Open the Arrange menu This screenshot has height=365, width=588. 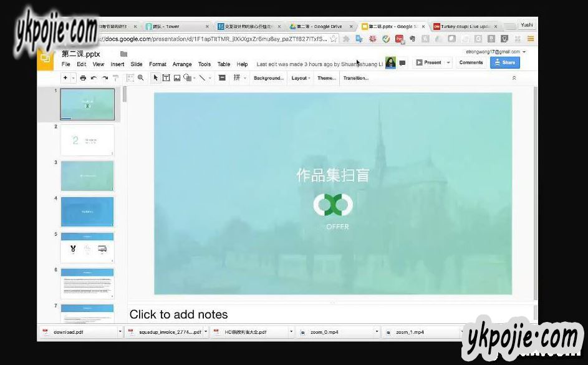coord(182,64)
